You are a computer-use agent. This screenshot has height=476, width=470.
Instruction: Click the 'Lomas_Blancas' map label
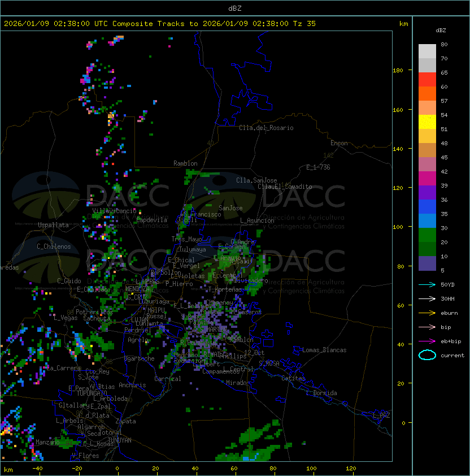point(324,350)
